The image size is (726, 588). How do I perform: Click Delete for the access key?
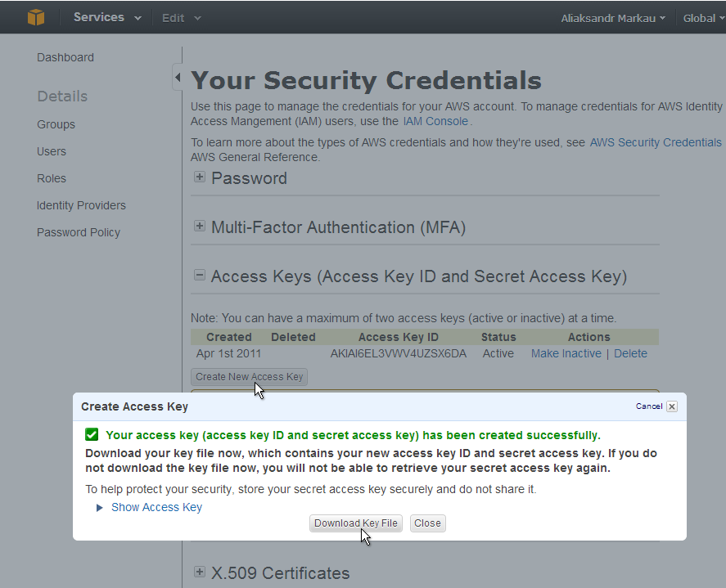point(630,353)
